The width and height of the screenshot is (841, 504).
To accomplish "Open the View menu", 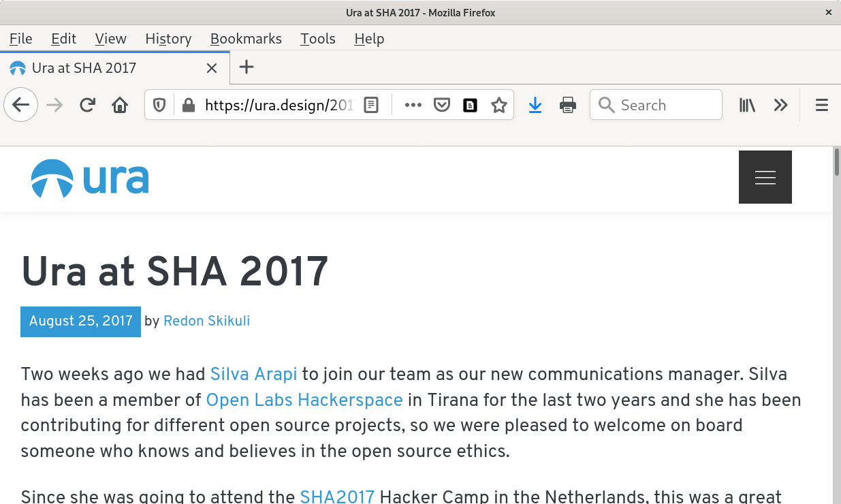I will (111, 39).
